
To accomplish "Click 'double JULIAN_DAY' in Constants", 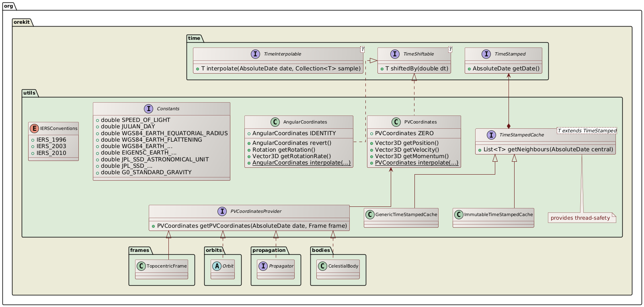I will tap(128, 126).
